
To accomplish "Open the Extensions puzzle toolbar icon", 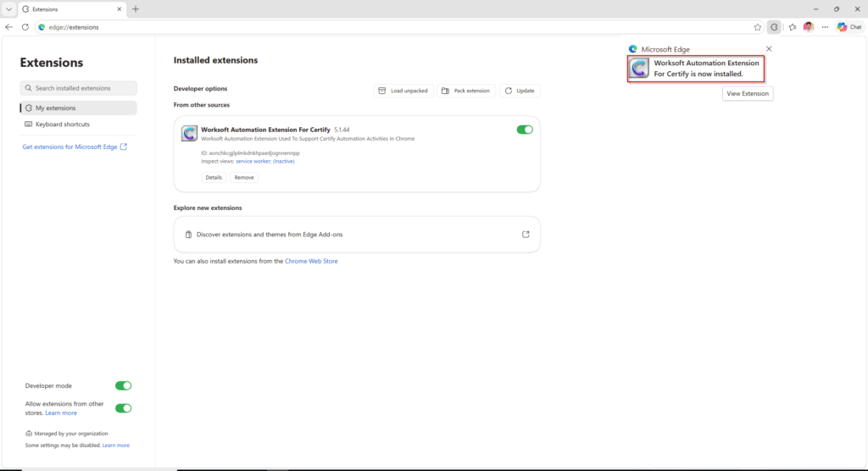I will 774,27.
